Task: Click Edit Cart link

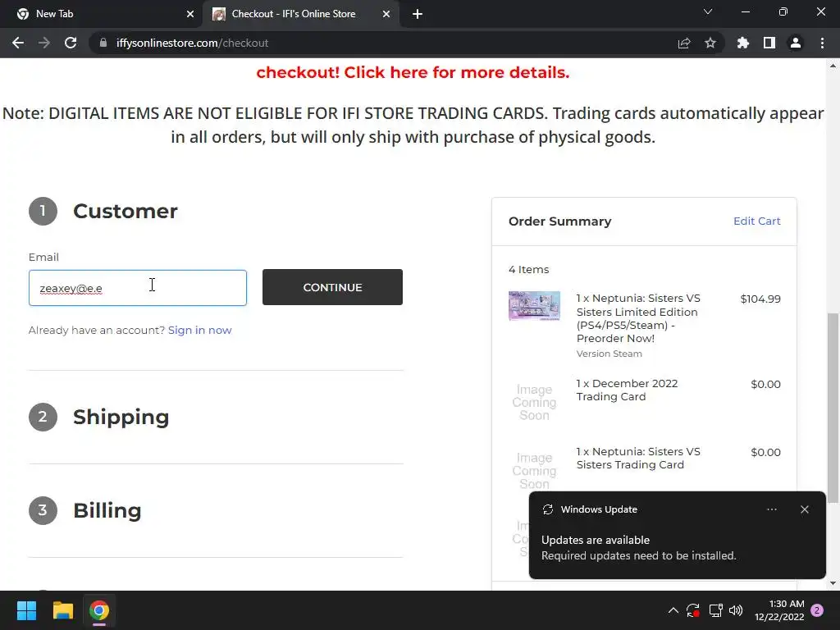Action: 756,221
